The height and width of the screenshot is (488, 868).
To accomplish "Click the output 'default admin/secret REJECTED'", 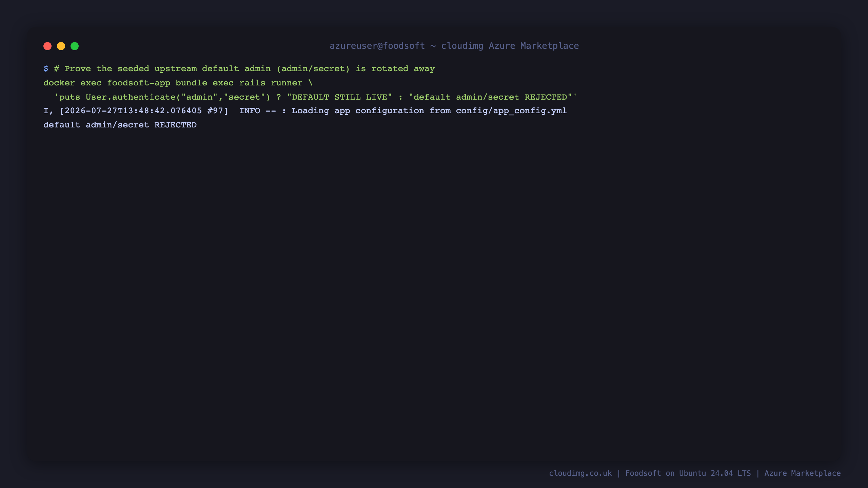I will pyautogui.click(x=120, y=125).
